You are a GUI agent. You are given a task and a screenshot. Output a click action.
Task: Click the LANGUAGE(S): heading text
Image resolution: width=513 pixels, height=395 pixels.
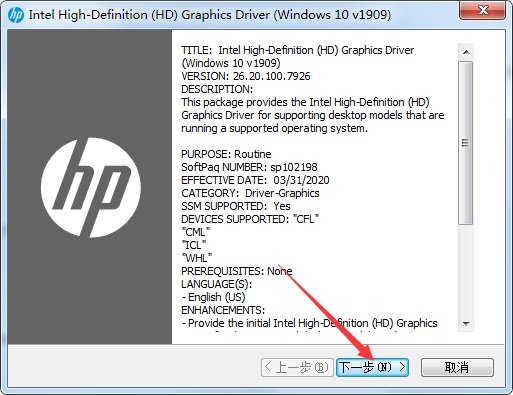click(217, 284)
